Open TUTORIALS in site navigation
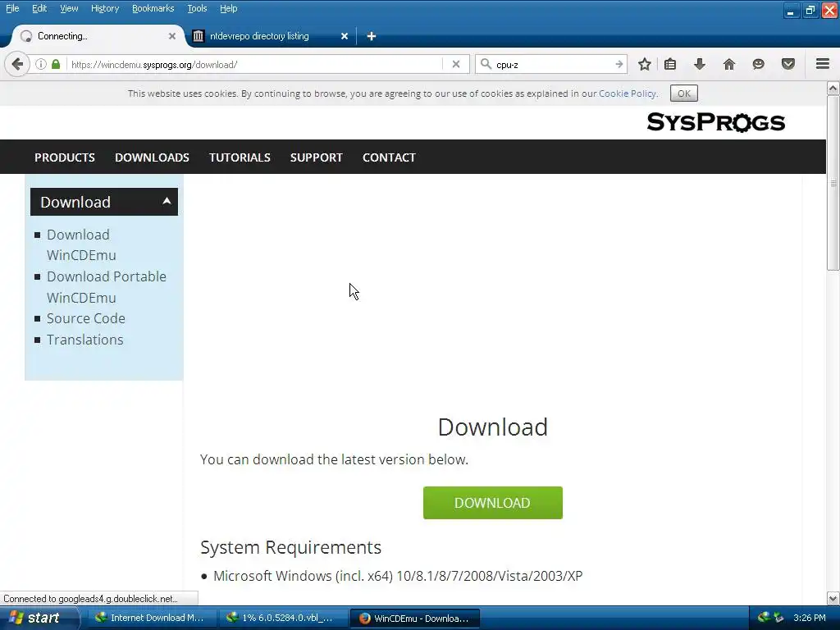 tap(240, 157)
